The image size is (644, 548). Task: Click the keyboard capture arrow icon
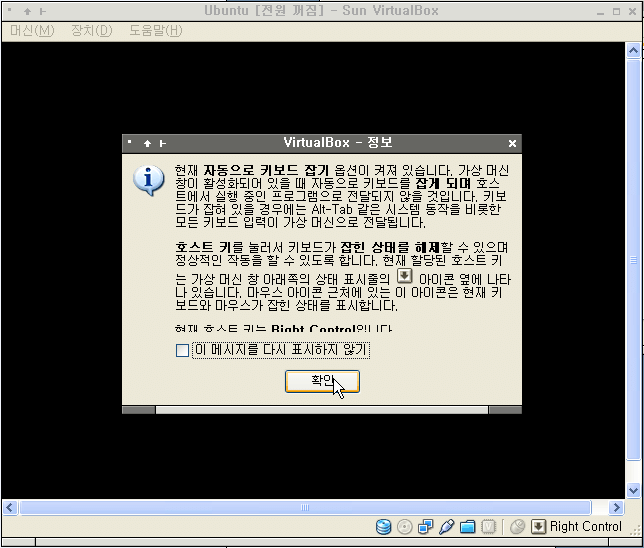538,527
